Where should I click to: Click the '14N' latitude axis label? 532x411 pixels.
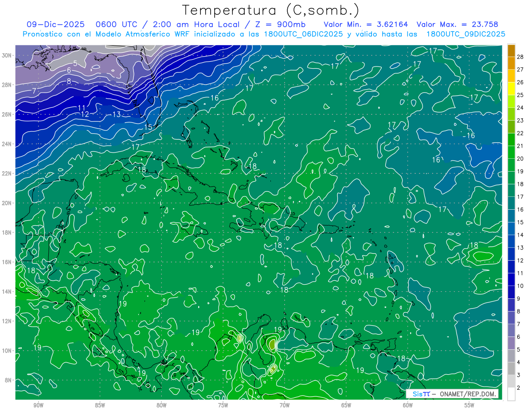tap(8, 292)
